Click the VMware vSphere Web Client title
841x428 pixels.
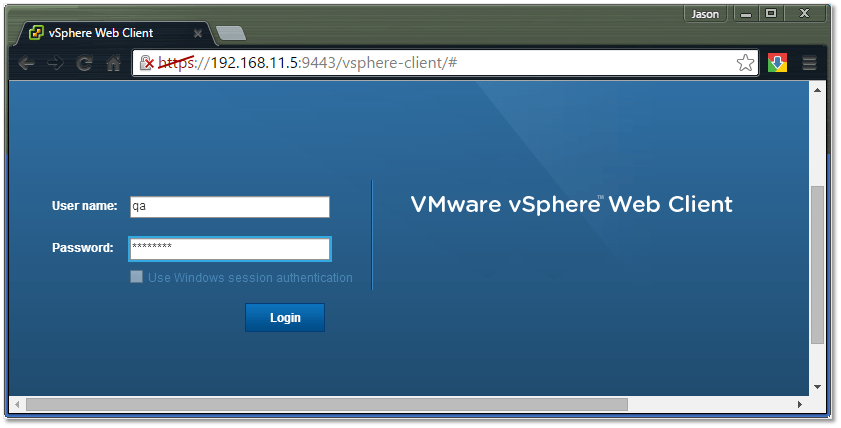(571, 204)
